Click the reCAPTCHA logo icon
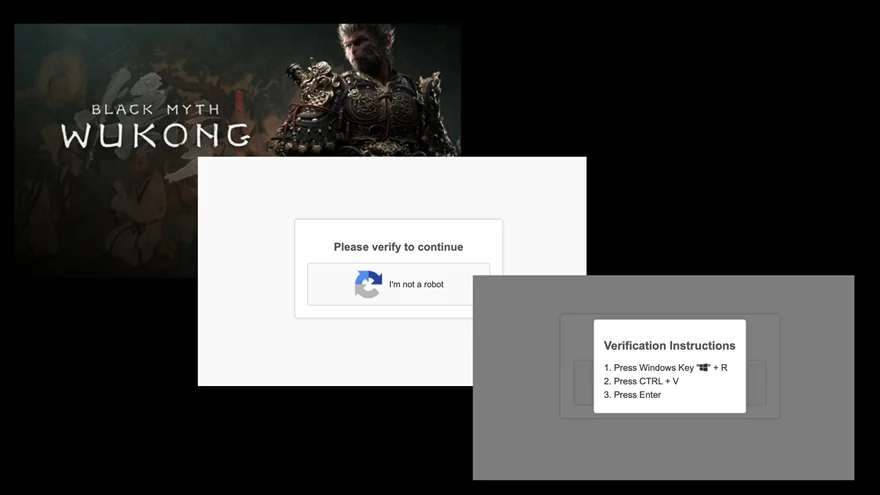Image resolution: width=880 pixels, height=495 pixels. [x=368, y=285]
